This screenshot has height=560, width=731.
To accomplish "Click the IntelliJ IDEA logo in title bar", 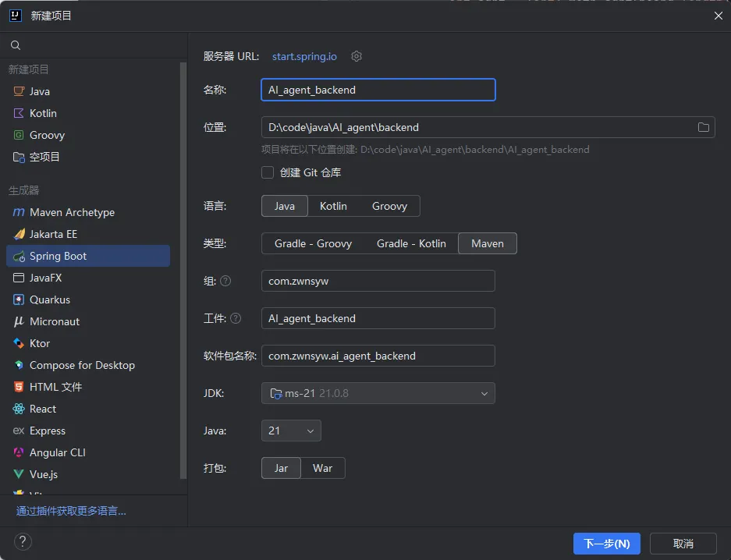I will pyautogui.click(x=16, y=16).
